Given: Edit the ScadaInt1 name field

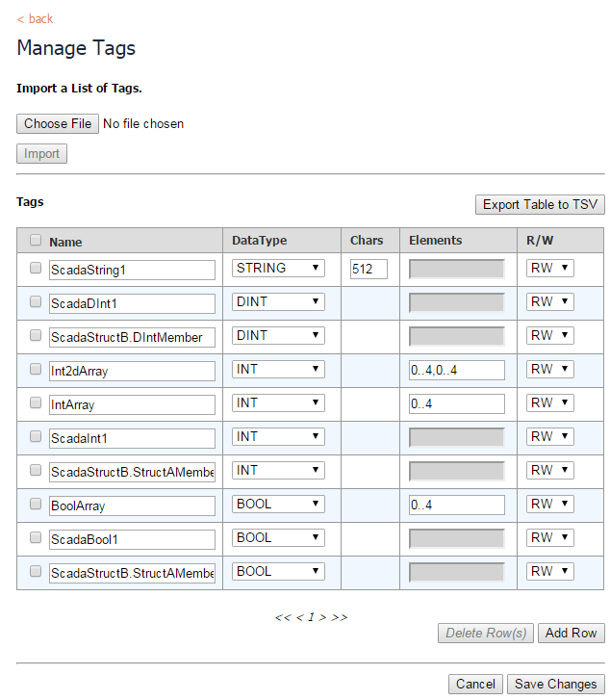Looking at the screenshot, I should click(132, 438).
